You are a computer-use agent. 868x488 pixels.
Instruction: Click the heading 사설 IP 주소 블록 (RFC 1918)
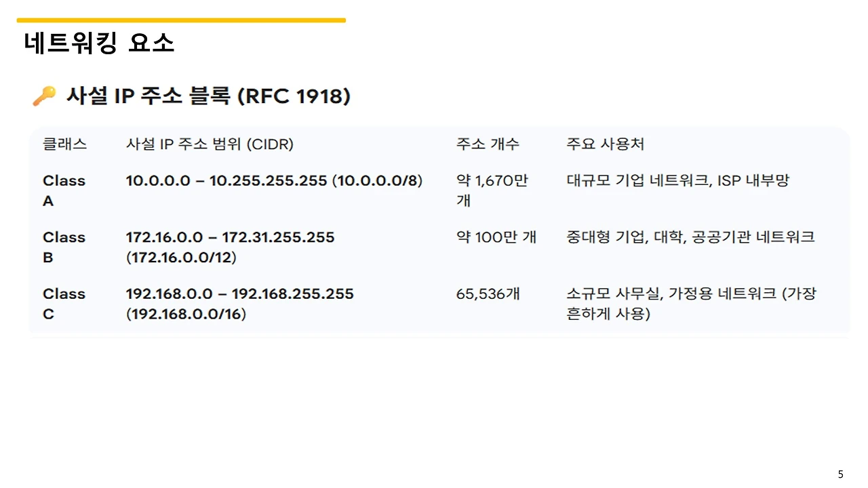208,96
